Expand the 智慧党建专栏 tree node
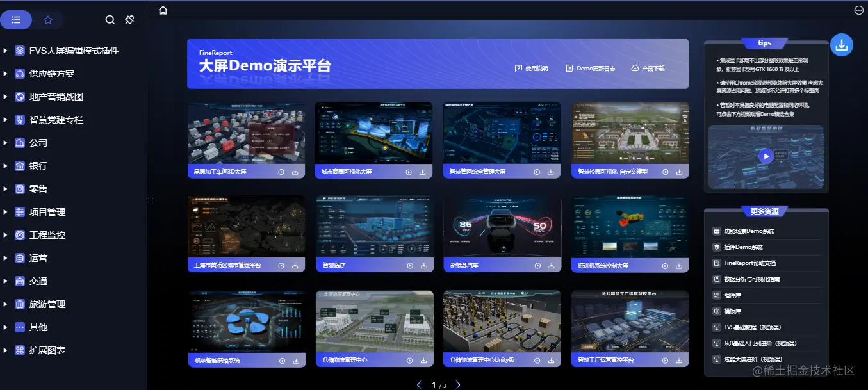 pyautogui.click(x=5, y=120)
